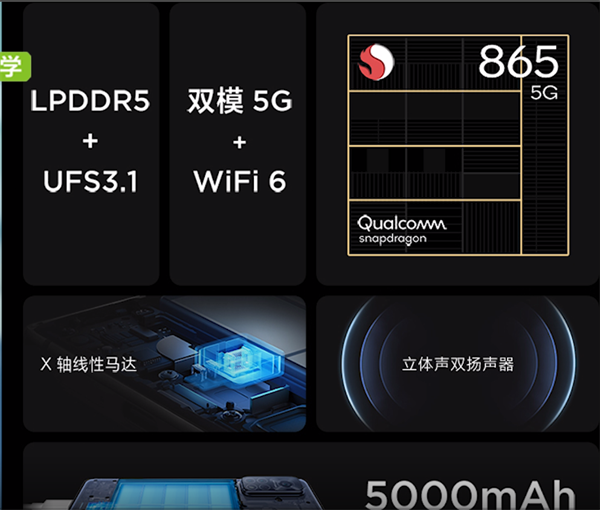
Task: Click the 立体声双扬声器 label
Action: pyautogui.click(x=458, y=364)
